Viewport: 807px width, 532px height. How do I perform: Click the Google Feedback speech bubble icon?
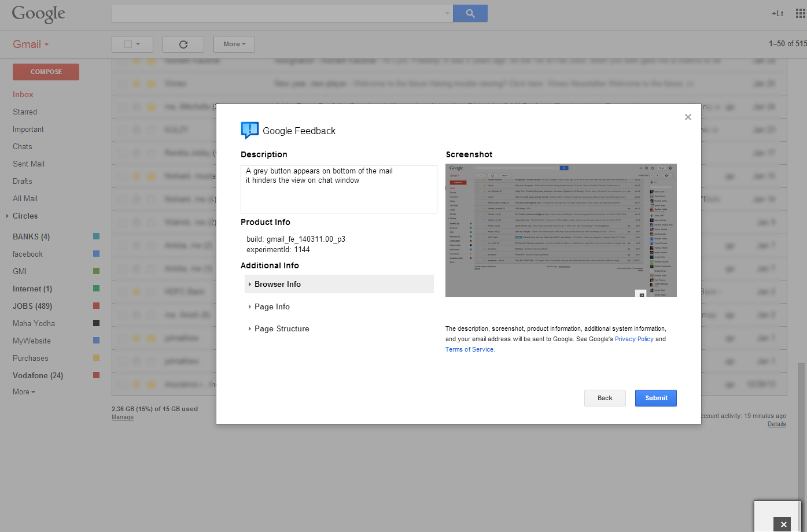[249, 130]
